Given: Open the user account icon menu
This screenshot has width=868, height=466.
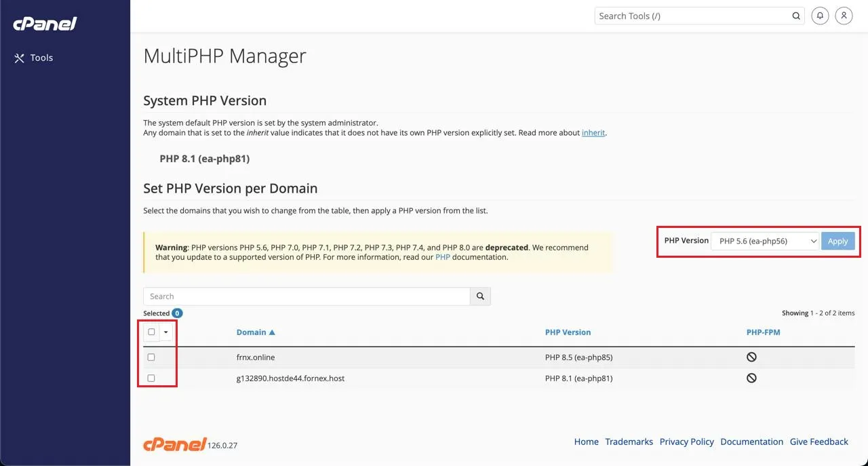Looking at the screenshot, I should point(844,16).
